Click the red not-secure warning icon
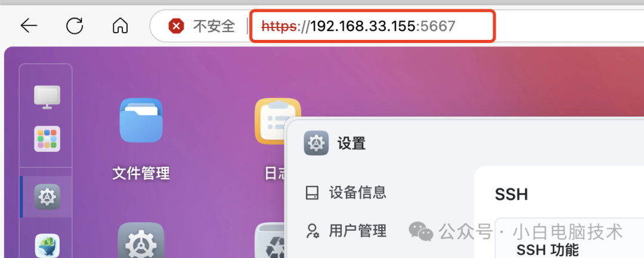This screenshot has width=644, height=258. 176,26
